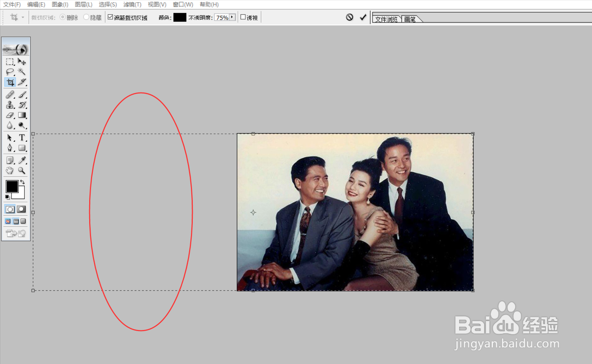
Task: Select the Clone Stamp tool
Action: click(10, 105)
